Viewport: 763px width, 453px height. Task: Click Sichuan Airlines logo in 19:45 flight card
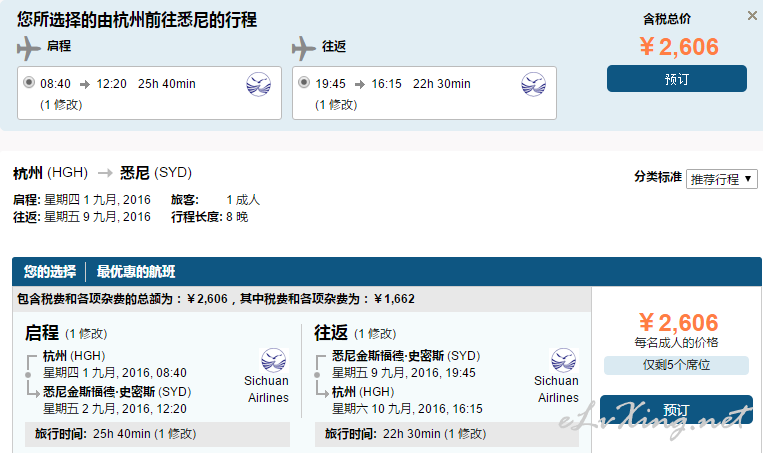click(x=533, y=85)
